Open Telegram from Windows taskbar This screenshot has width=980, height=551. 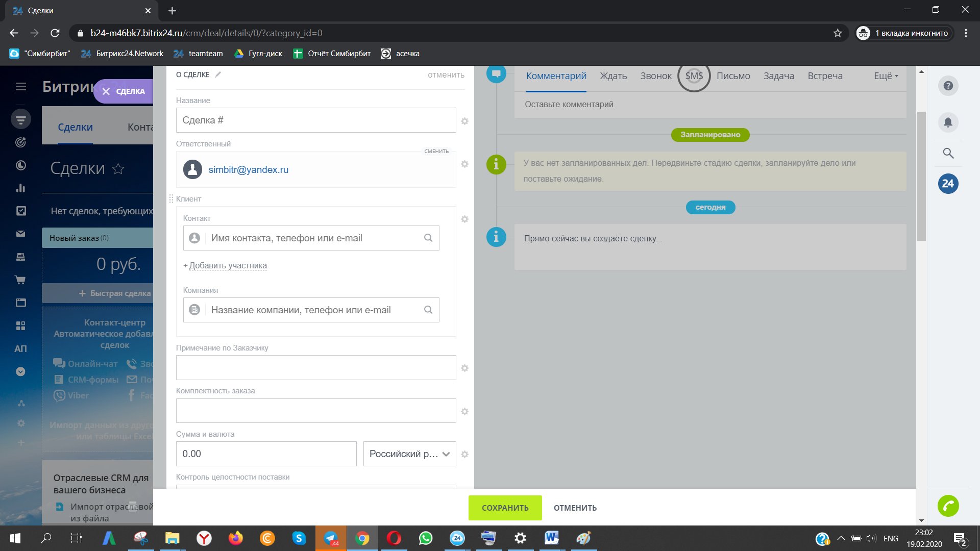click(331, 538)
